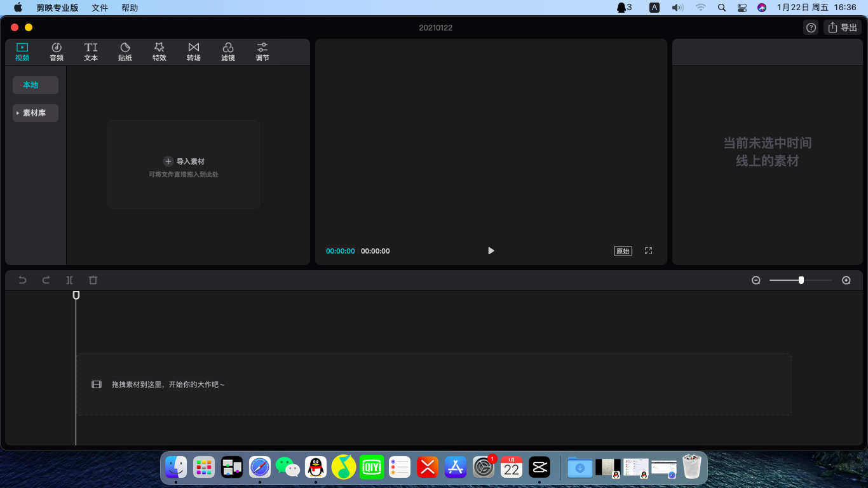
Task: Expand the 素材库 library section
Action: click(36, 113)
